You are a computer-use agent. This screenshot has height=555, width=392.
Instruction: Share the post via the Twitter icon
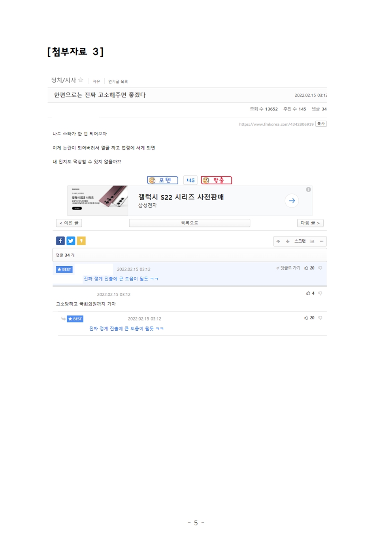pos(71,241)
